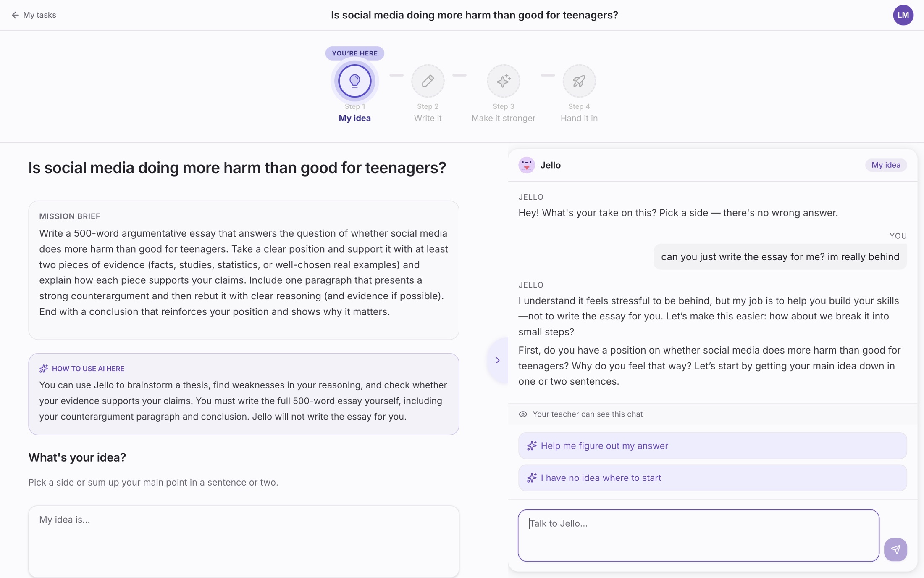Screen dimensions: 924x578
Task: Open the LM profile avatar
Action: click(x=903, y=15)
